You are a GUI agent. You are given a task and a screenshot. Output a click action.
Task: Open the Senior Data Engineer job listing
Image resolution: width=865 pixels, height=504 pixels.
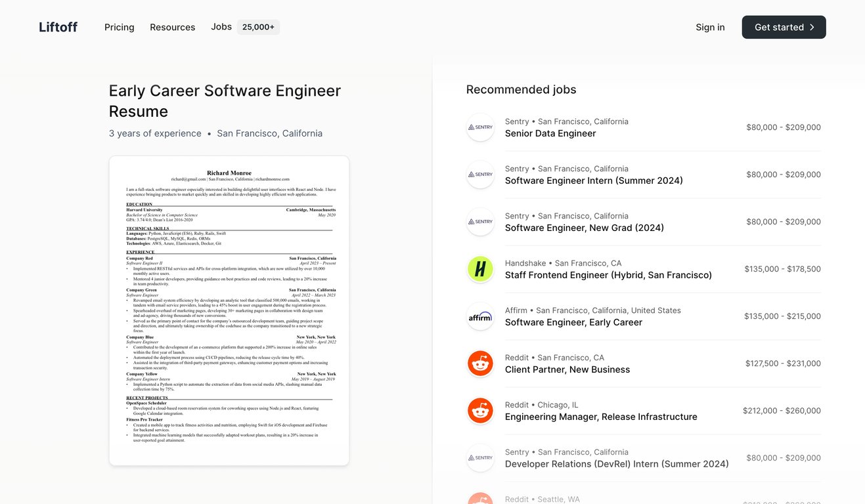(x=550, y=133)
